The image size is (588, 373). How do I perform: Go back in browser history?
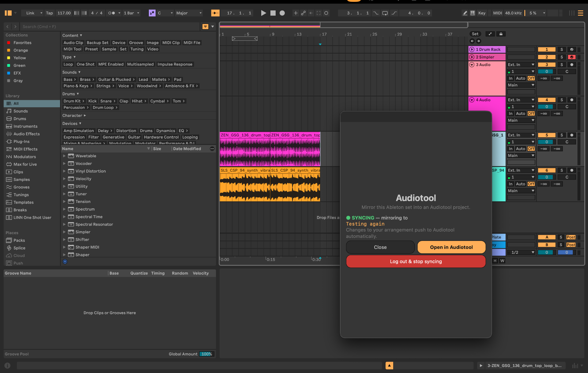tap(8, 27)
